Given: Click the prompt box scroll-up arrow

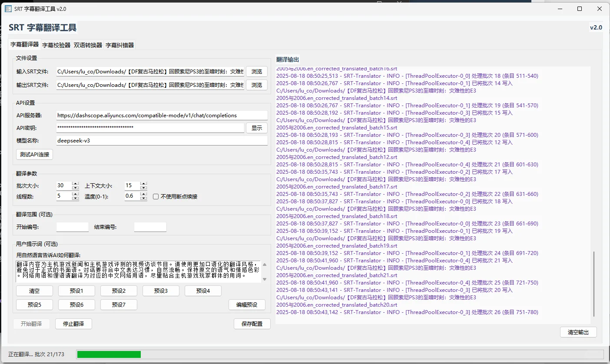Looking at the screenshot, I should pyautogui.click(x=265, y=265).
